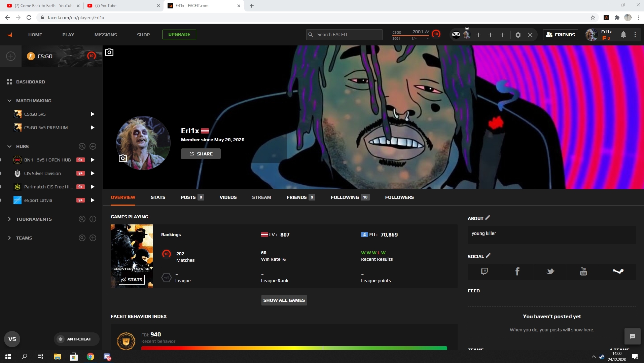Open Twitch social link icon
Screen dimensions: 644x363
click(x=484, y=271)
